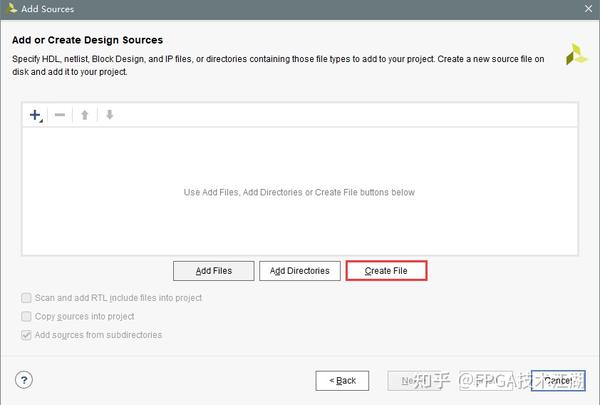
Task: Enable Copy sources into project checkbox
Action: coord(26,316)
